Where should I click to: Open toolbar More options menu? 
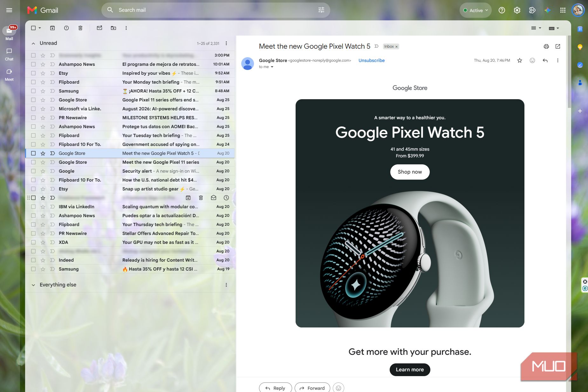click(x=126, y=28)
